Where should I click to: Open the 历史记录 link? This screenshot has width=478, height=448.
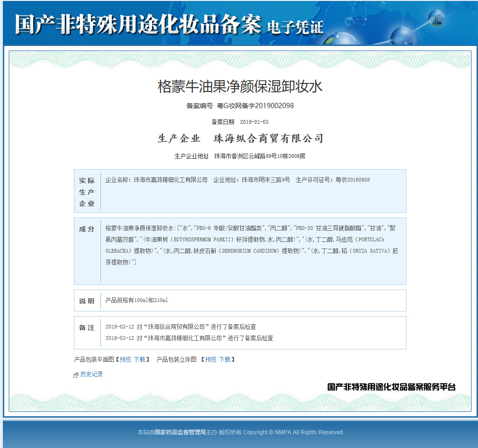click(x=91, y=374)
